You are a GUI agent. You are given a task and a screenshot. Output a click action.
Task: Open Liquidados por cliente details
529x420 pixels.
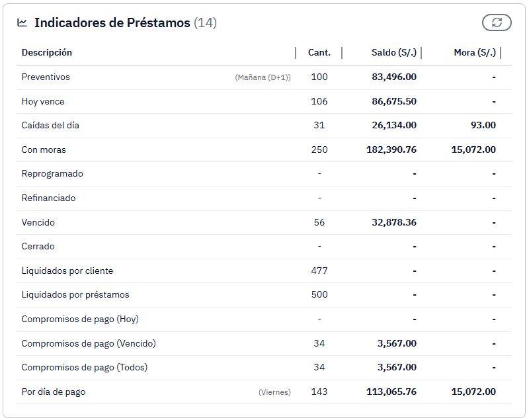pos(67,271)
